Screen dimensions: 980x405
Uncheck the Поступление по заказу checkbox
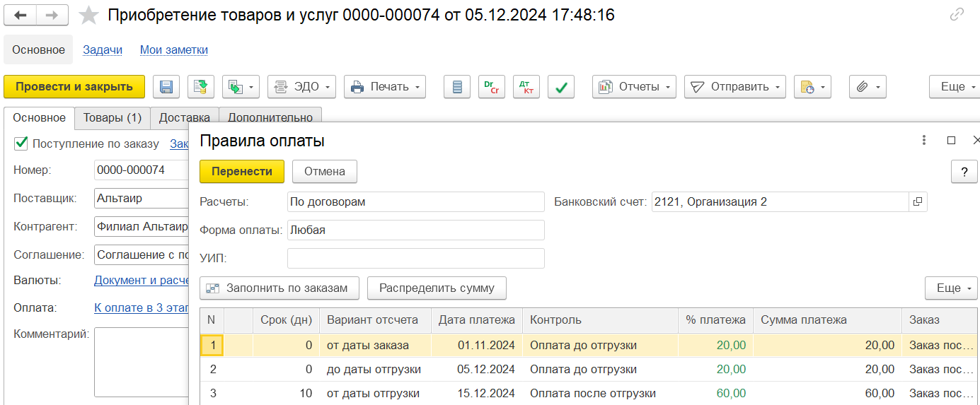(x=21, y=143)
